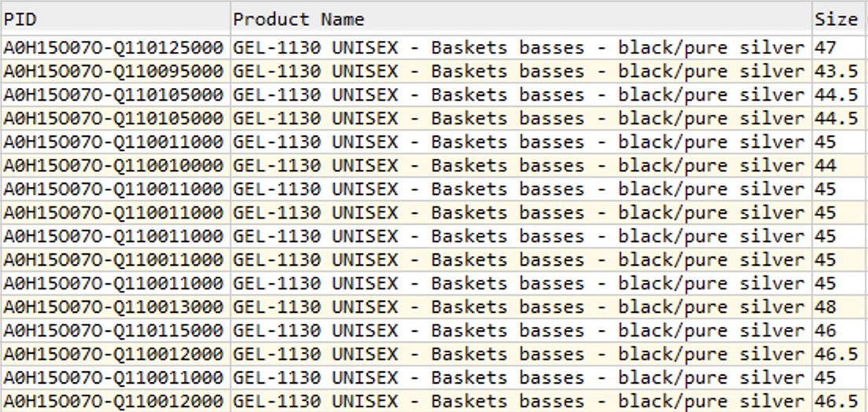868x412 pixels.
Task: Select the size cell showing 48
Action: (x=839, y=307)
